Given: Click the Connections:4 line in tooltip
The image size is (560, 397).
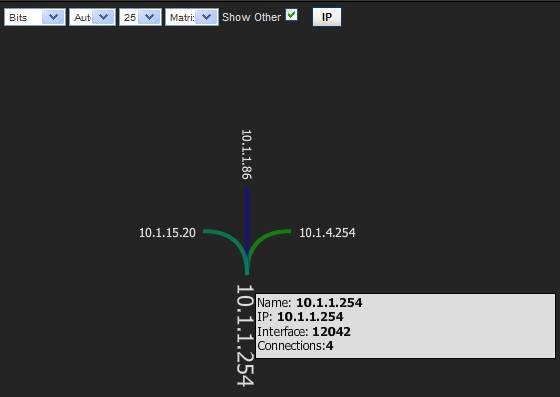Looking at the screenshot, I should tap(295, 346).
